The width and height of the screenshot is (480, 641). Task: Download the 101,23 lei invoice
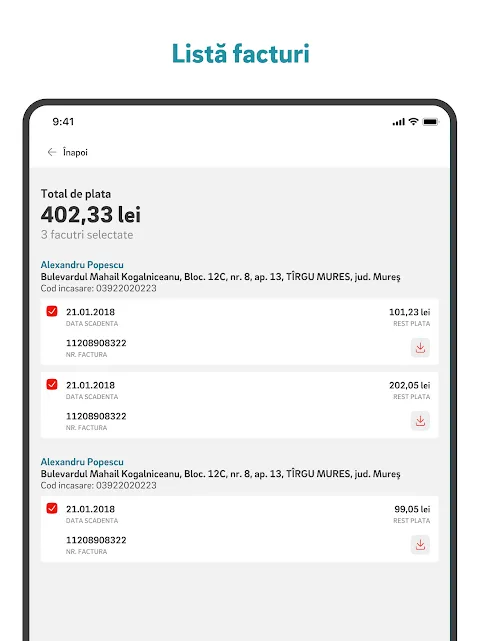click(x=420, y=348)
